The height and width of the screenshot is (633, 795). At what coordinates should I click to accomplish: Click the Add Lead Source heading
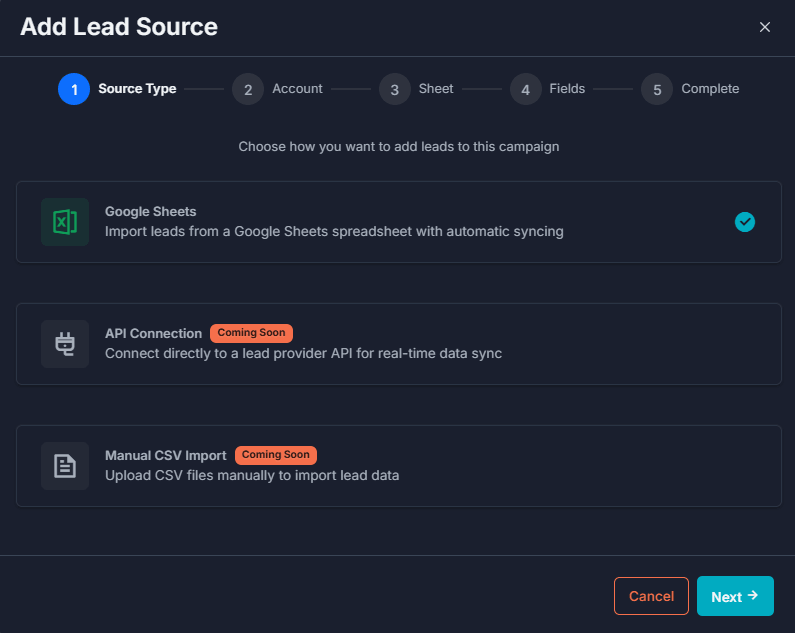[x=119, y=27]
